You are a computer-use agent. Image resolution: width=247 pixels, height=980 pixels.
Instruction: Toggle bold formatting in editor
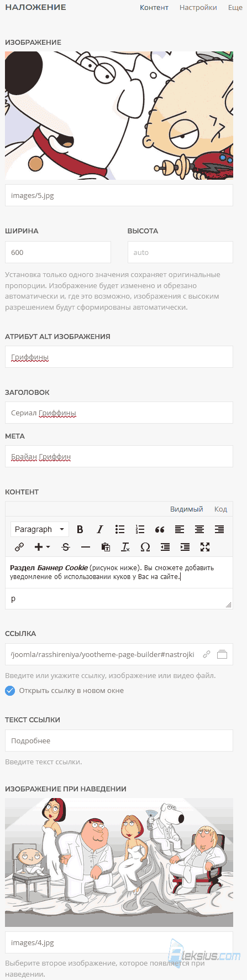pyautogui.click(x=80, y=529)
